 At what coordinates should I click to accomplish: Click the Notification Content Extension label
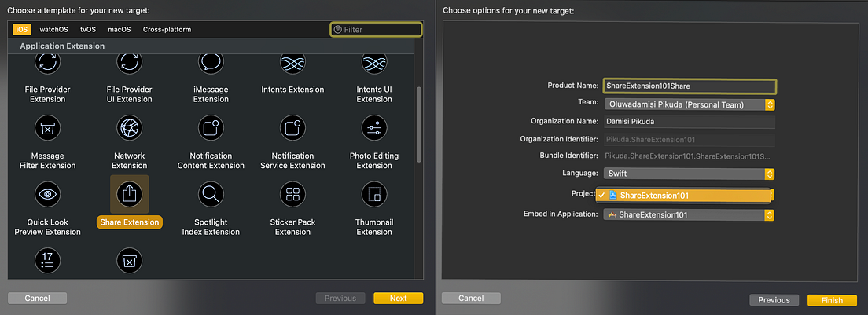click(x=211, y=160)
